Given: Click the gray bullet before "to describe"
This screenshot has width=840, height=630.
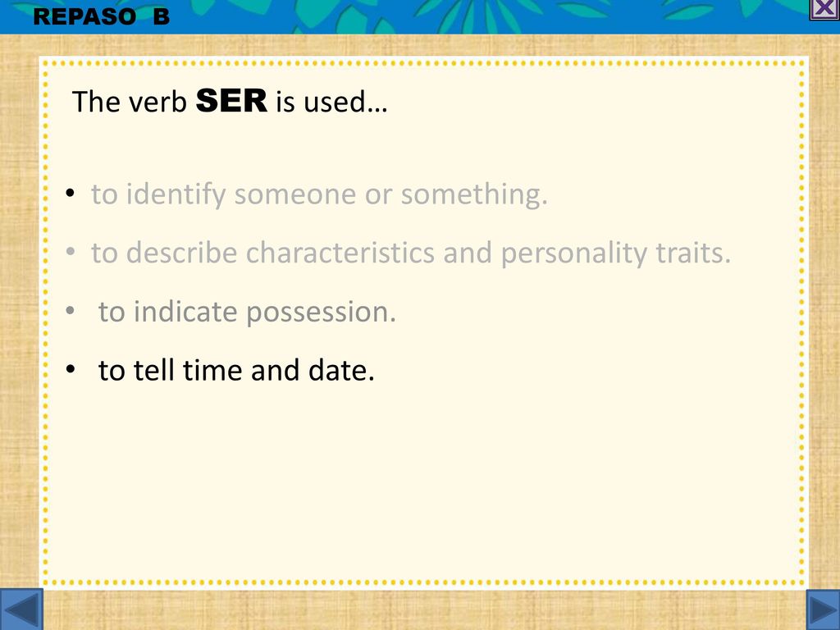Looking at the screenshot, I should coord(71,252).
